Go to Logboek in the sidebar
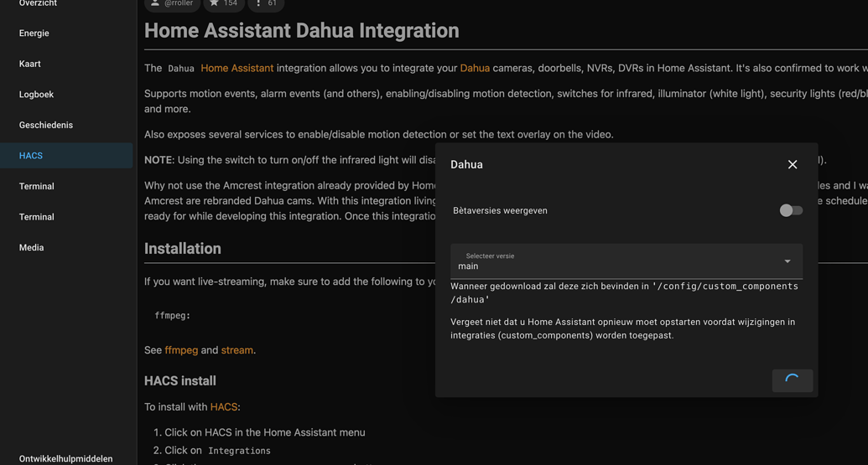This screenshot has width=868, height=465. point(37,95)
